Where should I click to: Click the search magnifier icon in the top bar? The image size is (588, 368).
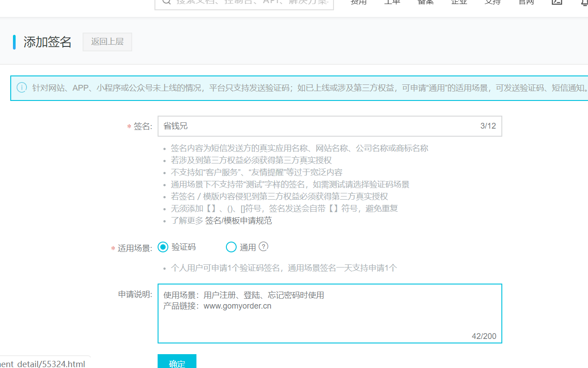pos(166,2)
